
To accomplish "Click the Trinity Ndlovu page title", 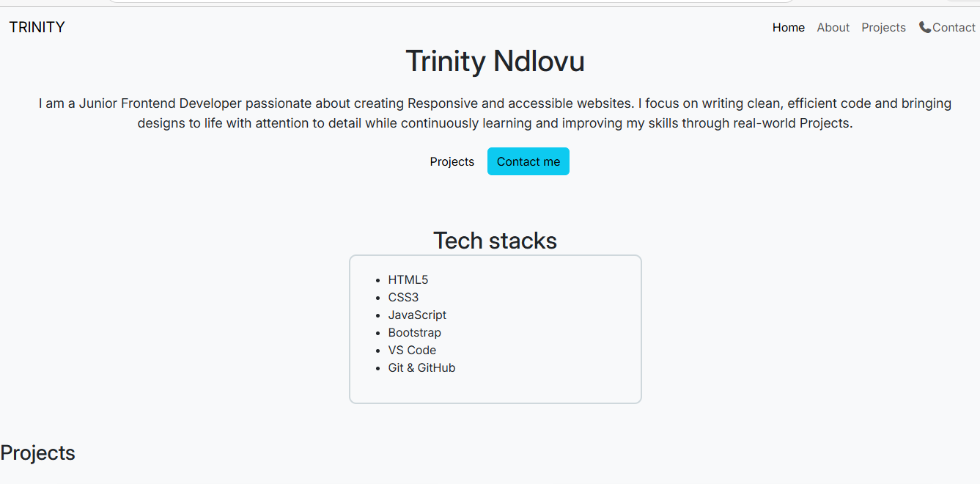I will pyautogui.click(x=495, y=62).
